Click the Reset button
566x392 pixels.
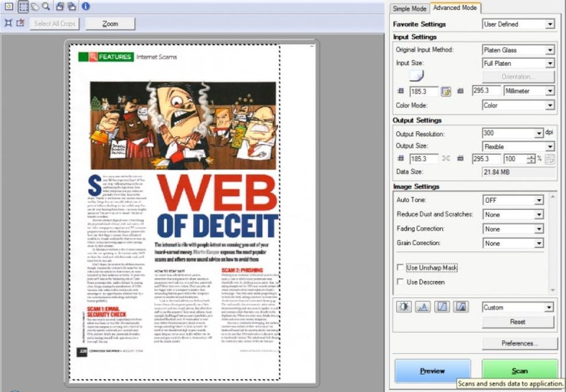pyautogui.click(x=518, y=322)
